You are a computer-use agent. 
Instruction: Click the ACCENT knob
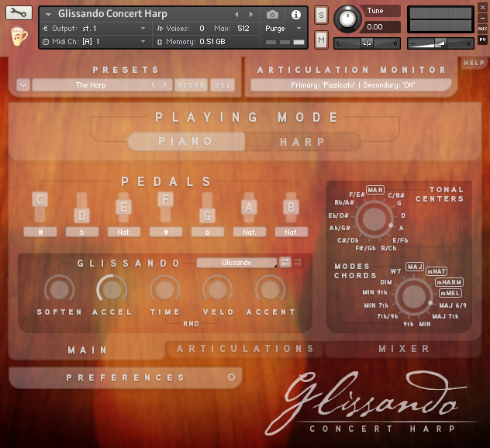tap(271, 290)
